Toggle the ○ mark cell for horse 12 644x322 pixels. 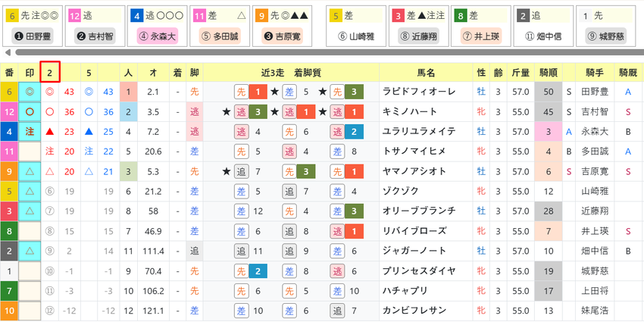coord(30,111)
